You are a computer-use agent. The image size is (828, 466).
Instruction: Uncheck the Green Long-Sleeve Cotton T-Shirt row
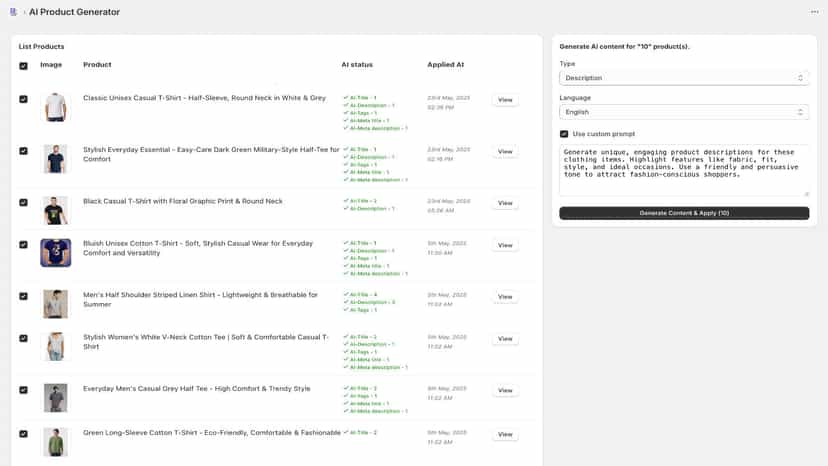click(23, 434)
